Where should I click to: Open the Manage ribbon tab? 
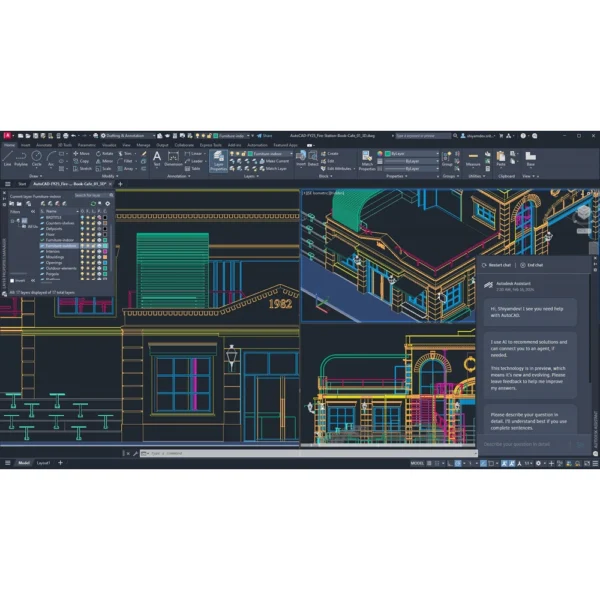point(143,145)
